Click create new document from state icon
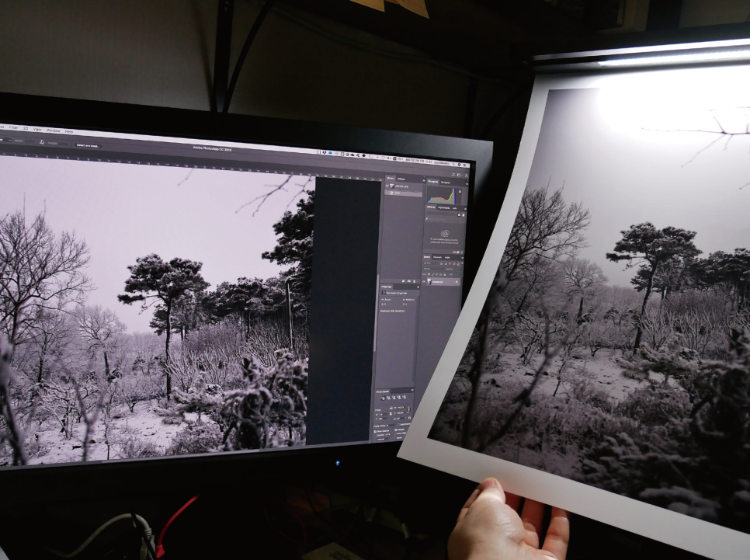 click(403, 281)
